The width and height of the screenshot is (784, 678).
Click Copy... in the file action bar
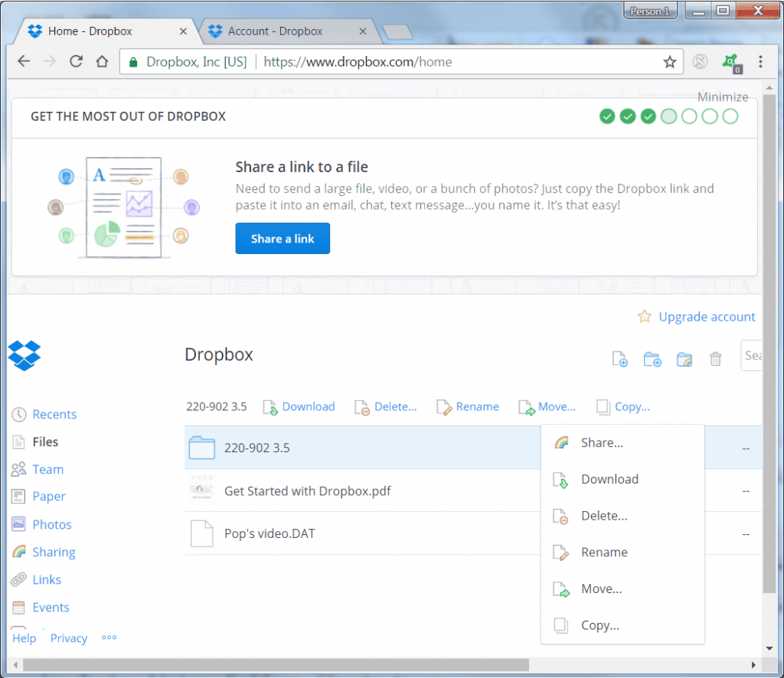[623, 406]
